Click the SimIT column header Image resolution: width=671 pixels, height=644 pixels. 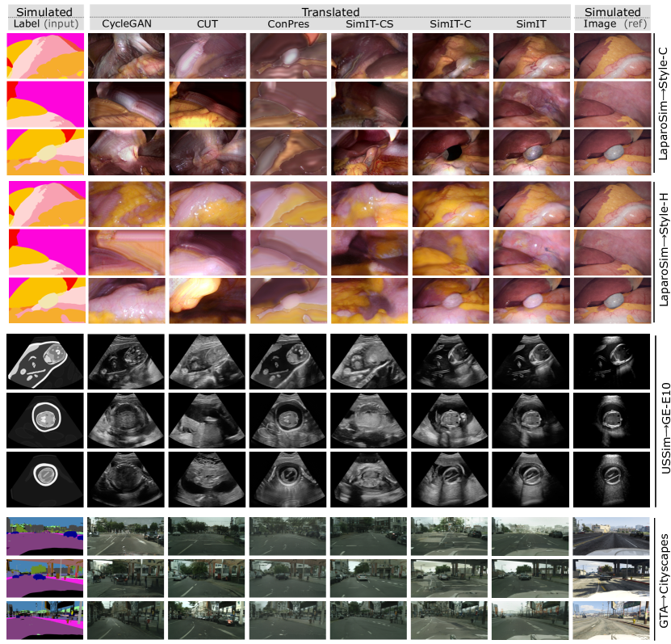[x=531, y=24]
